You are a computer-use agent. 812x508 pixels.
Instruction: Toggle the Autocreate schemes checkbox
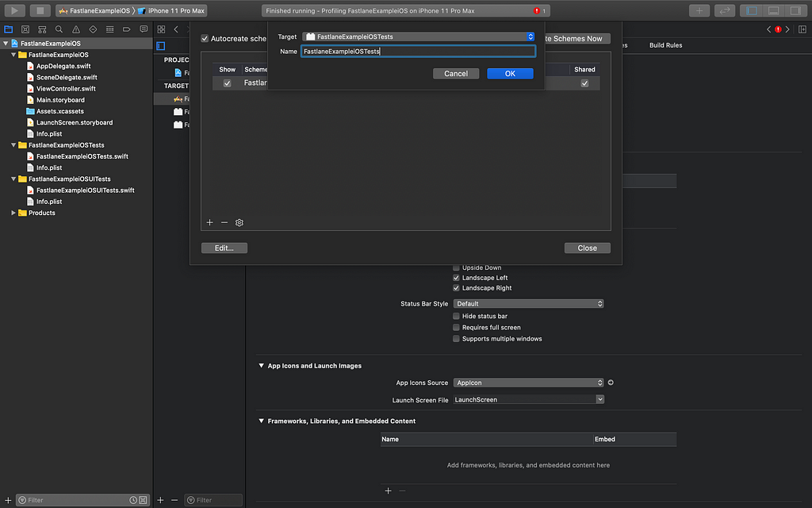point(205,38)
